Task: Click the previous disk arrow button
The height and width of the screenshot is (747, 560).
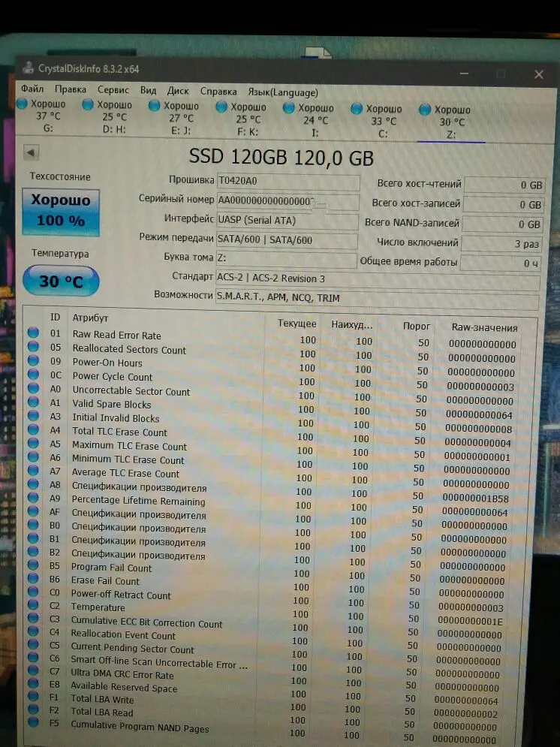Action: tap(31, 153)
